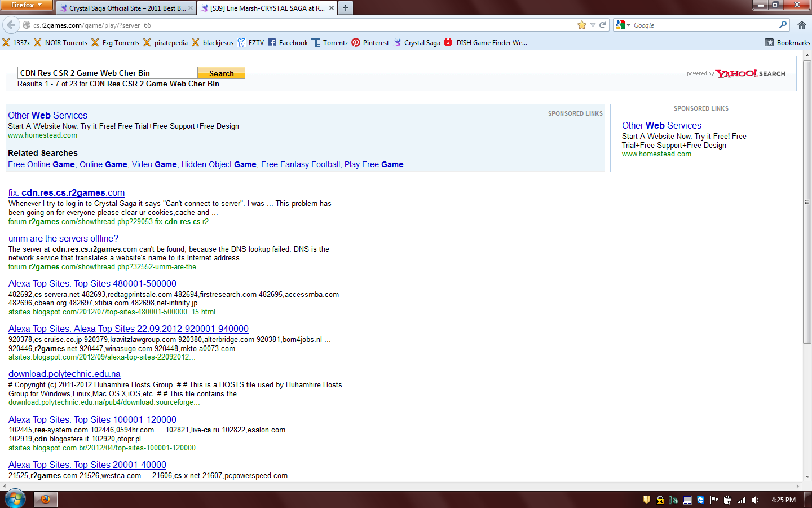Image resolution: width=812 pixels, height=508 pixels.
Task: Open a new tab with plus button
Action: (346, 8)
